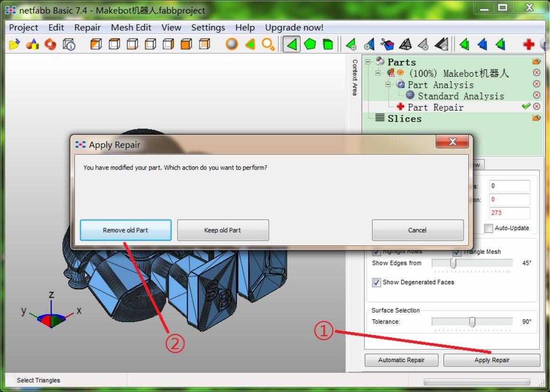Select the first orange-faced cube view
The width and height of the screenshot is (550, 392).
coord(96,45)
